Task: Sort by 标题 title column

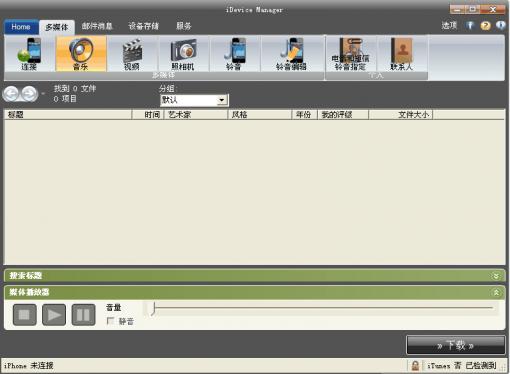Action: (x=68, y=115)
